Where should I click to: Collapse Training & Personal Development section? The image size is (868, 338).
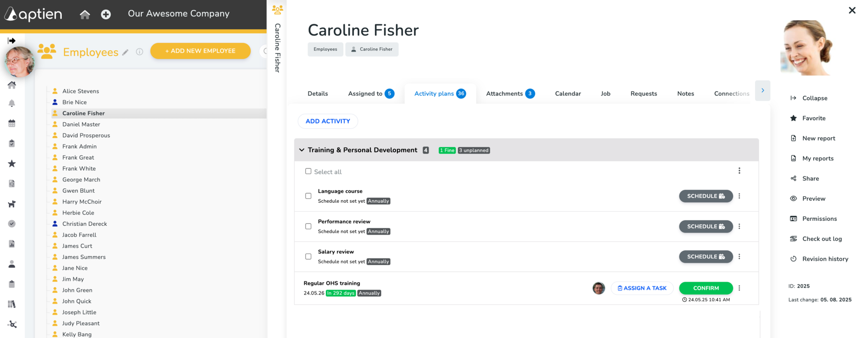click(302, 150)
